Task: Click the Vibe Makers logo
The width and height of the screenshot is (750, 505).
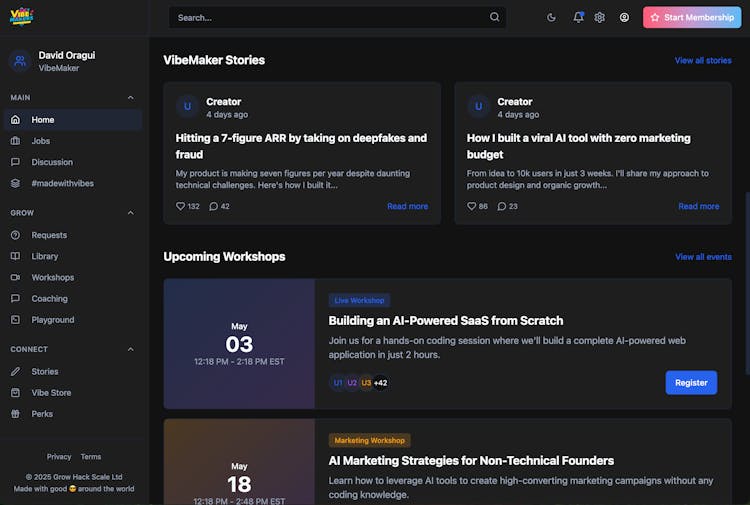Action: tap(22, 17)
